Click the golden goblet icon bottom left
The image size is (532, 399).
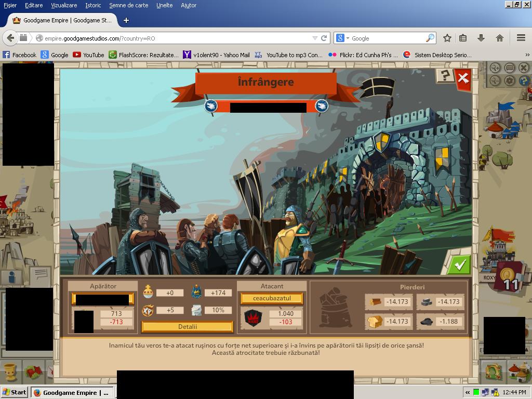tap(10, 372)
